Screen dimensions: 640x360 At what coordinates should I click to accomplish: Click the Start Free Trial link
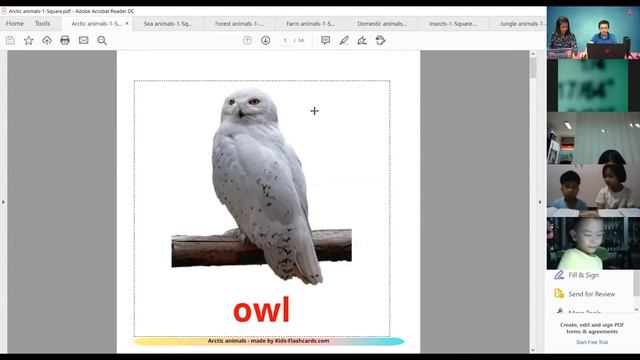[592, 342]
